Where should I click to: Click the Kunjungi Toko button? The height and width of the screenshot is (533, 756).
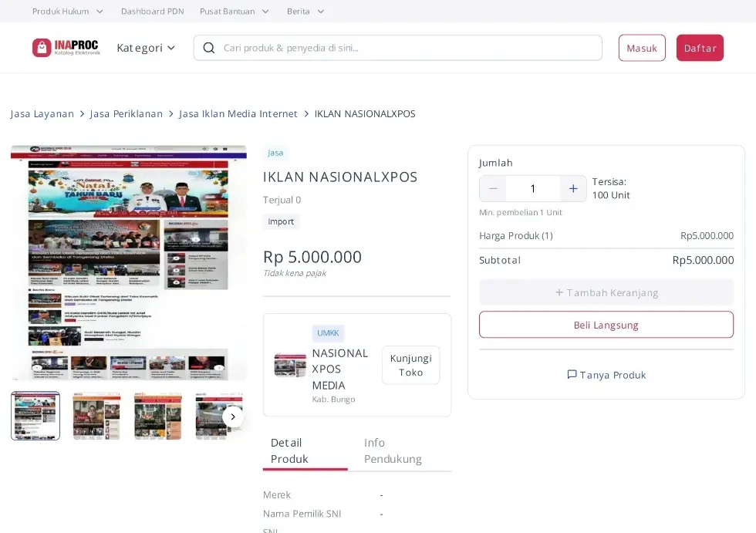coord(410,366)
